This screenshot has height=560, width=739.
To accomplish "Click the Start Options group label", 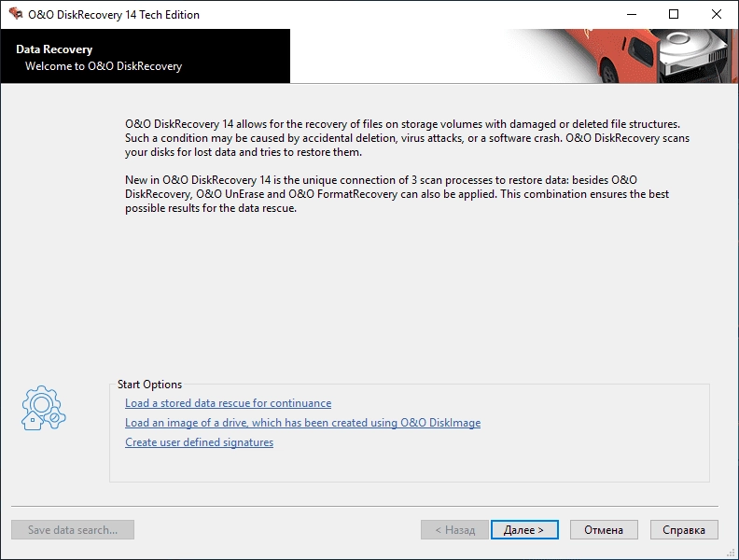I will pos(149,385).
